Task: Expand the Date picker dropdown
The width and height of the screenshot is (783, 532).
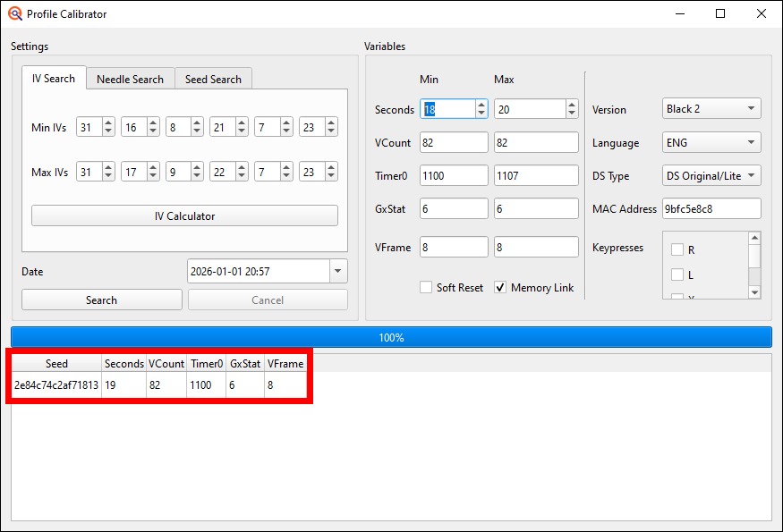Action: coord(338,271)
